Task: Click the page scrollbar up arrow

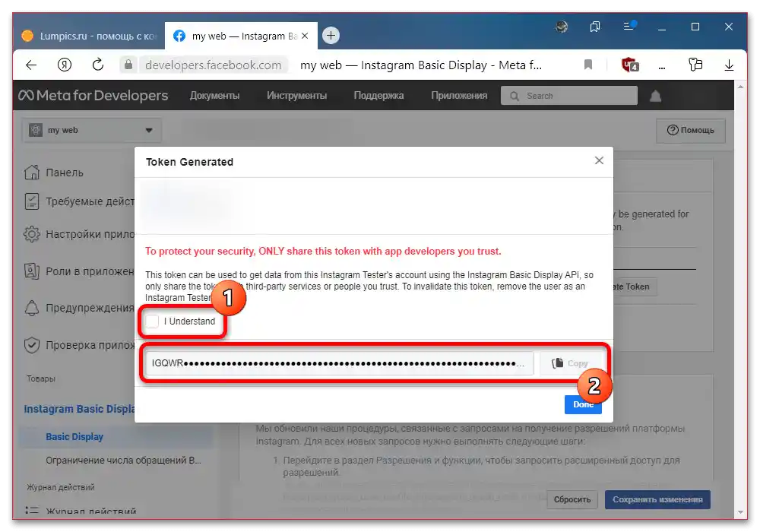Action: (740, 87)
